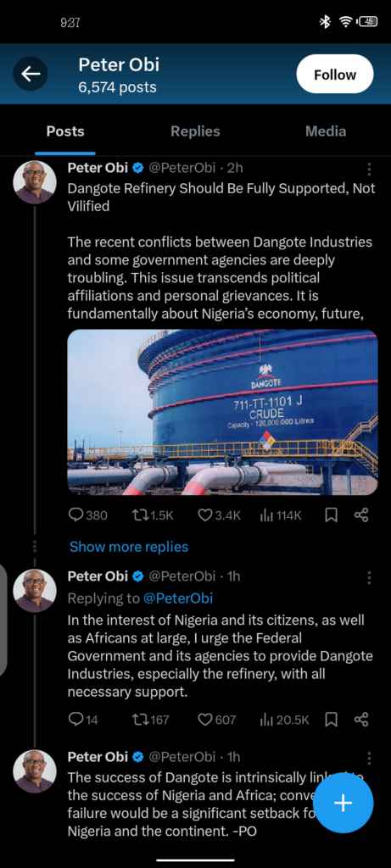Bookmark the reply with 20.5K views
Image resolution: width=391 pixels, height=868 pixels.
pos(331,720)
